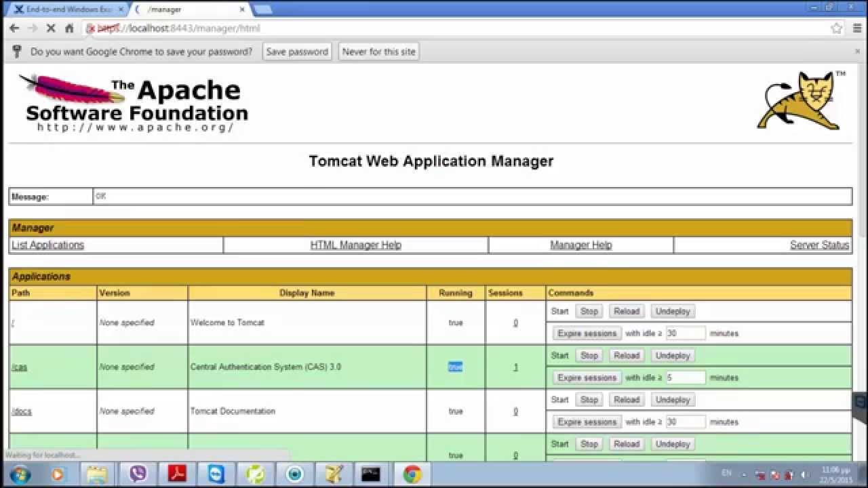This screenshot has height=488, width=868.
Task: Expire sessions for the CAS application
Action: 587,378
